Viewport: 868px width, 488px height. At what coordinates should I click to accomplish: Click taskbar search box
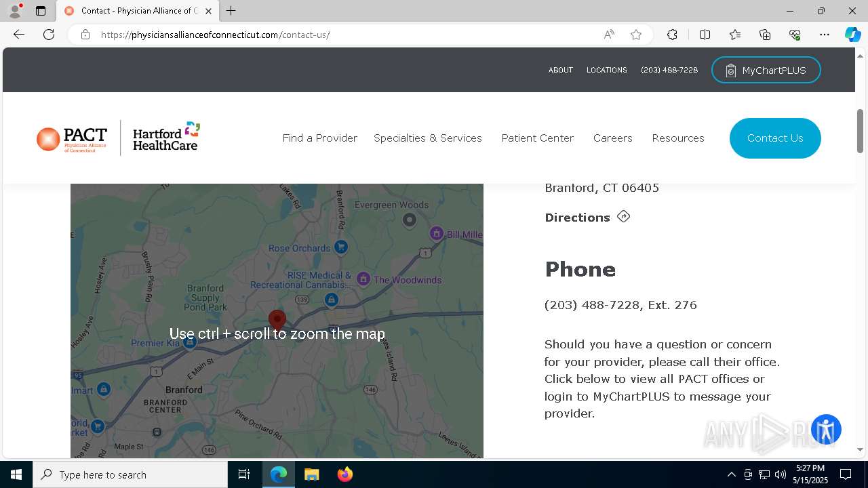click(130, 474)
